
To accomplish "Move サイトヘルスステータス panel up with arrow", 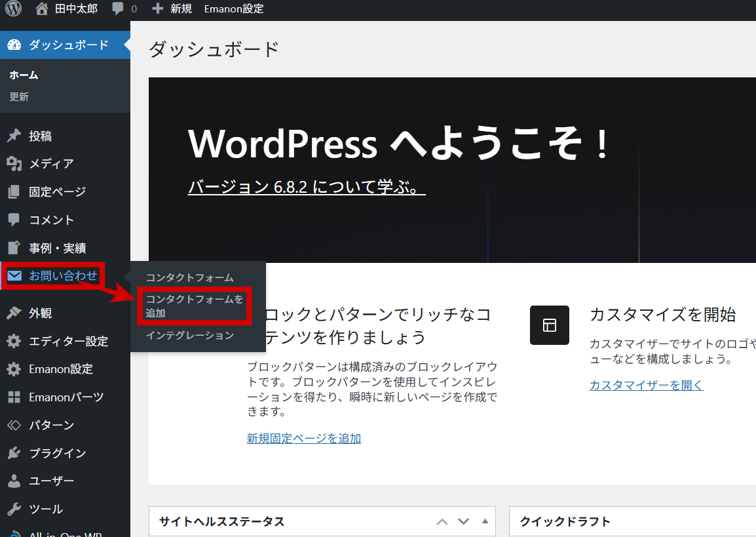I will [442, 521].
